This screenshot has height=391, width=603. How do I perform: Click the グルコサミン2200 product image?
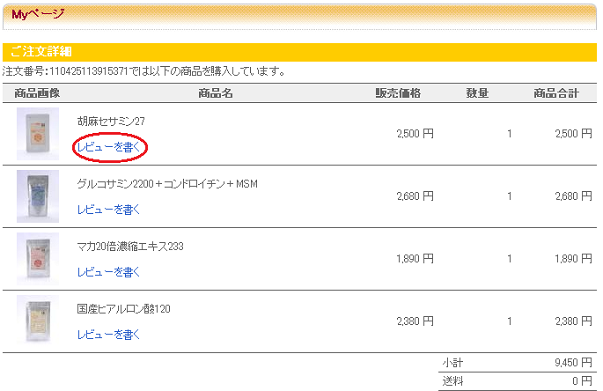38,196
